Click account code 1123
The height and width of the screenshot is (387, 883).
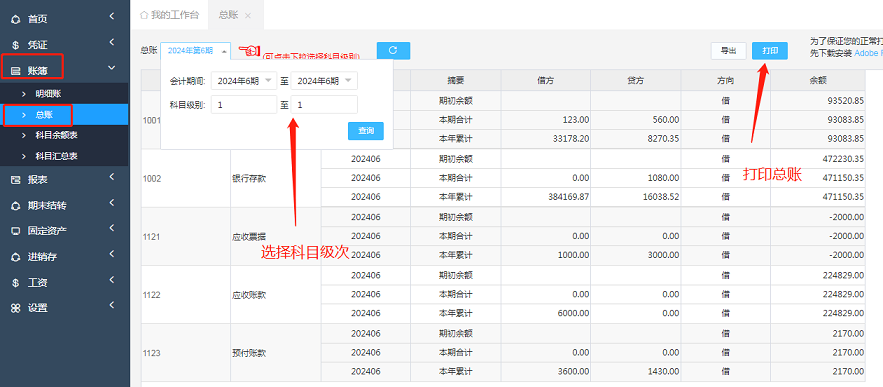pyautogui.click(x=152, y=353)
